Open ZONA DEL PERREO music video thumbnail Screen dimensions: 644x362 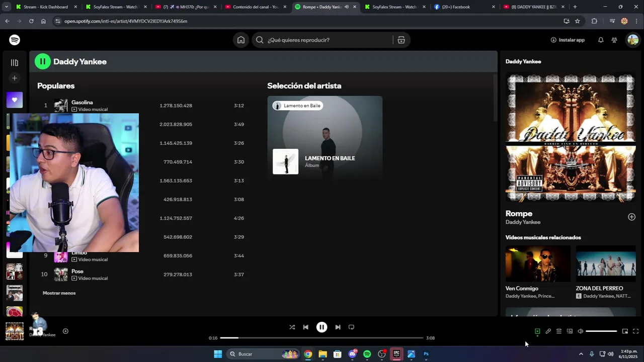(606, 263)
